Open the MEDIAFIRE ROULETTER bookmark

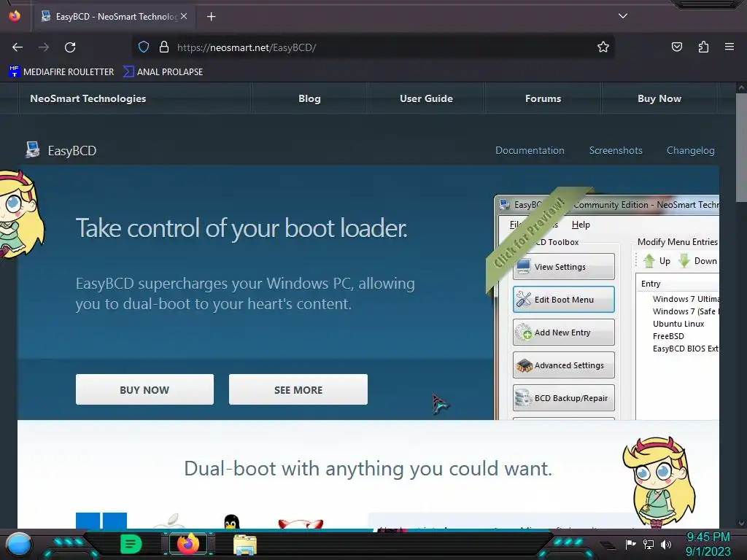coord(61,72)
